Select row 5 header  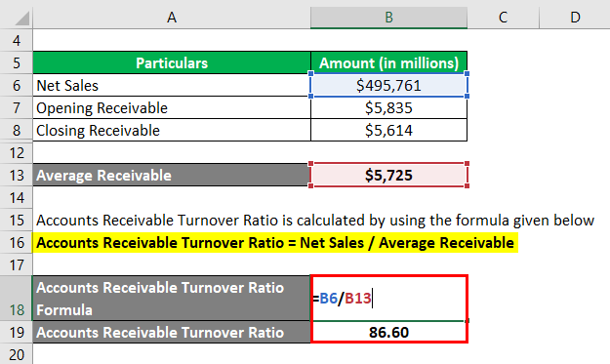coord(17,62)
